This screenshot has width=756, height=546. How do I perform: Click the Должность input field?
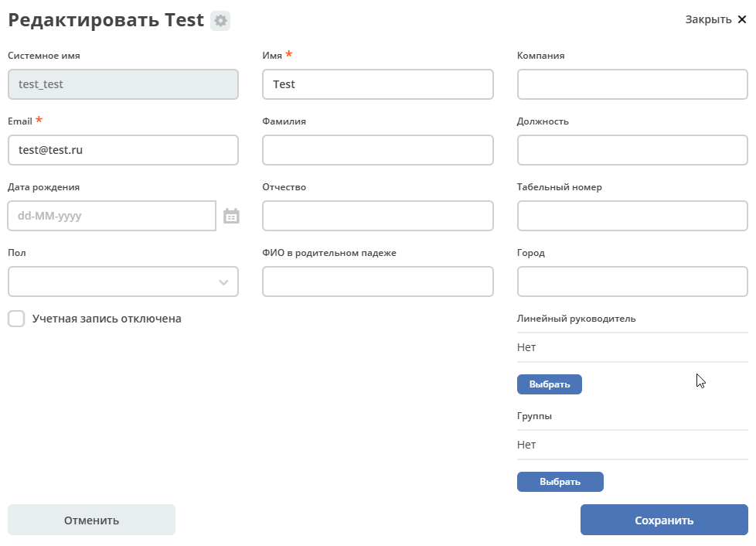coord(632,150)
